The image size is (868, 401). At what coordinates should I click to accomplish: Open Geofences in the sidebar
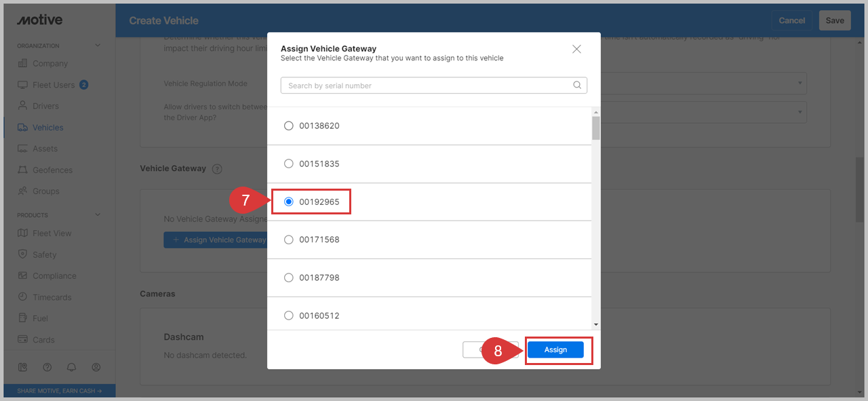pos(52,170)
